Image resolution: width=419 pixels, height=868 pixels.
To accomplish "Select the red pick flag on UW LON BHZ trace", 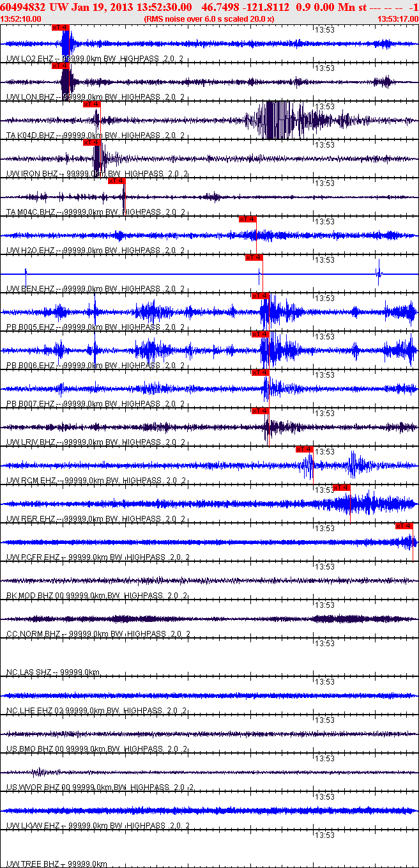I will tap(61, 66).
